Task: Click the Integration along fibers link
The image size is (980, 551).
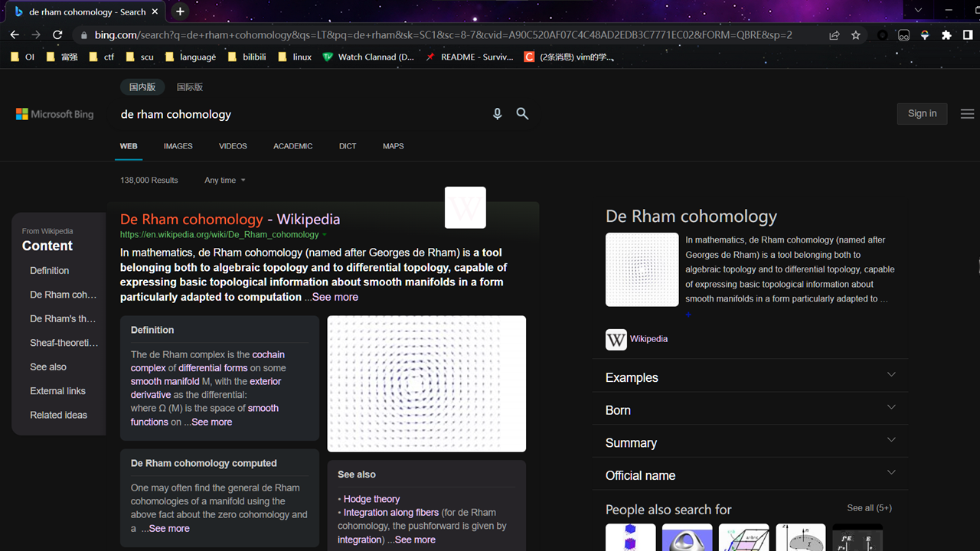Action: [x=391, y=513]
